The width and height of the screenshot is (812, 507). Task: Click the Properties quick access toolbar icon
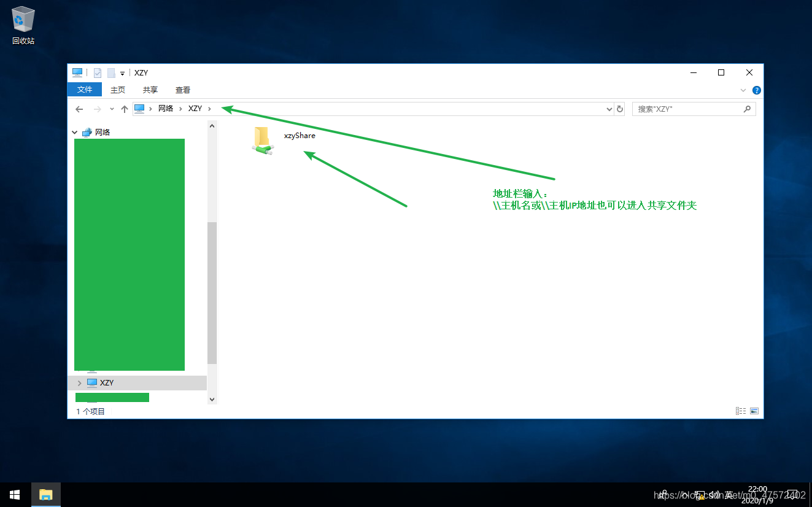[97, 72]
